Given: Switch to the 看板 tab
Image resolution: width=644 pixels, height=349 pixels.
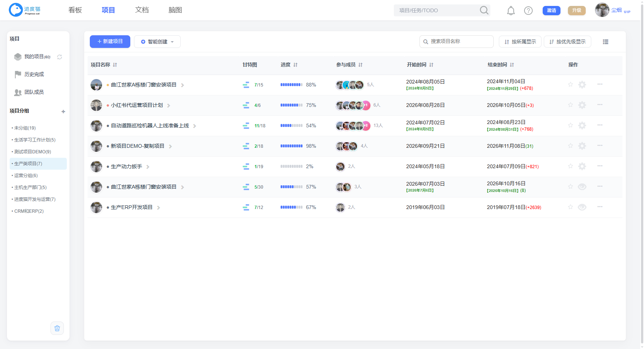Looking at the screenshot, I should [75, 10].
